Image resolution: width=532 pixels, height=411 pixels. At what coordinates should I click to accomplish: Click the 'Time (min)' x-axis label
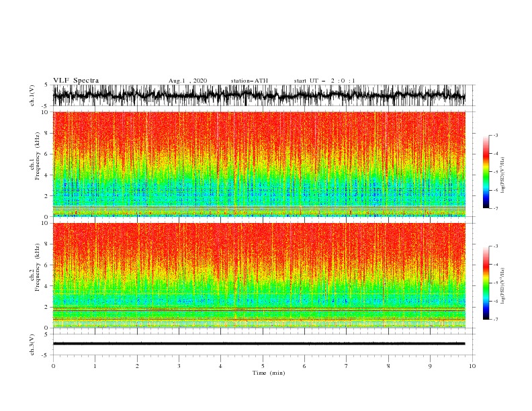(x=269, y=373)
